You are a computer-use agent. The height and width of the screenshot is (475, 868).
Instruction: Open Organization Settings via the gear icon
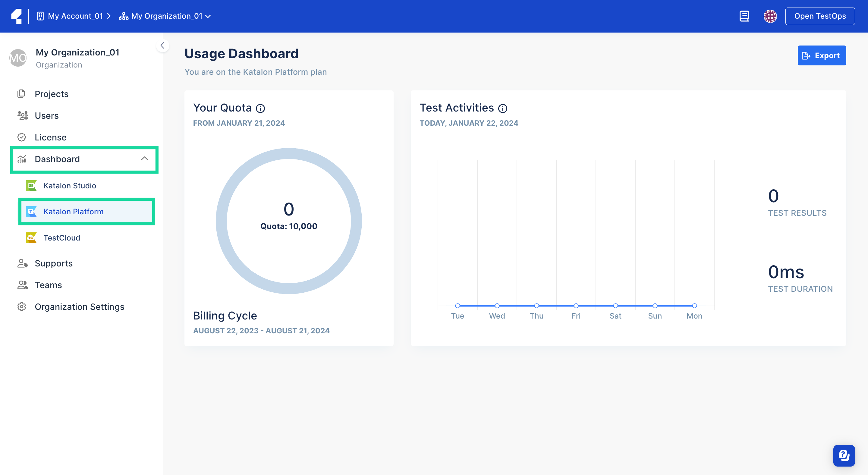click(x=22, y=307)
